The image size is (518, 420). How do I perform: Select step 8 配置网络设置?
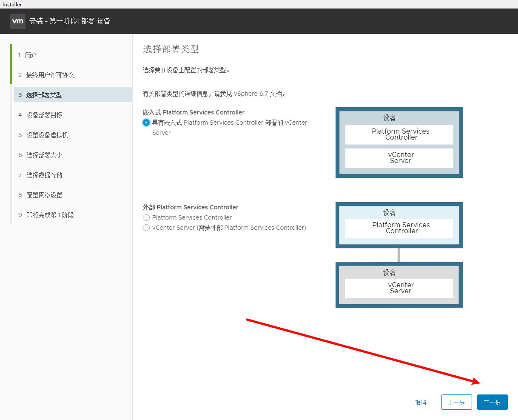(x=44, y=195)
